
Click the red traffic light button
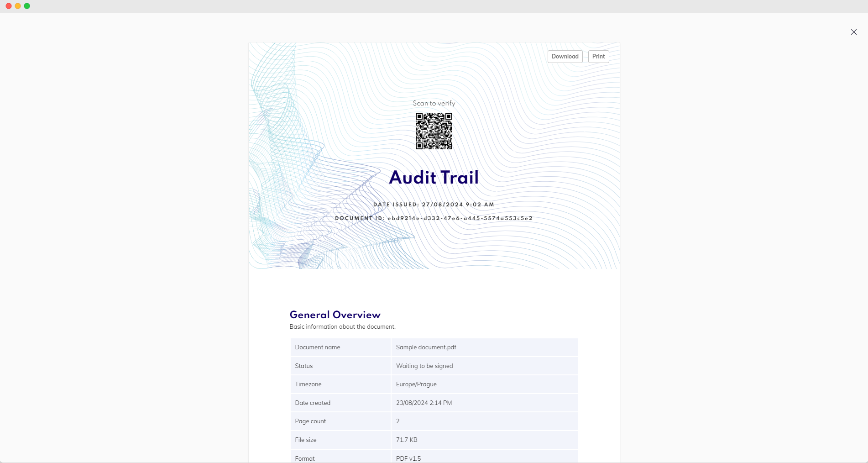[x=8, y=6]
